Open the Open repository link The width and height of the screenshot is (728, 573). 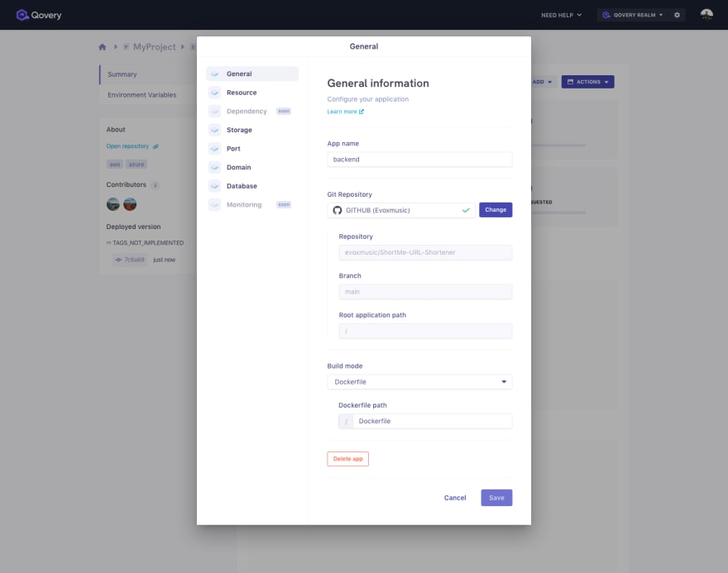(132, 146)
